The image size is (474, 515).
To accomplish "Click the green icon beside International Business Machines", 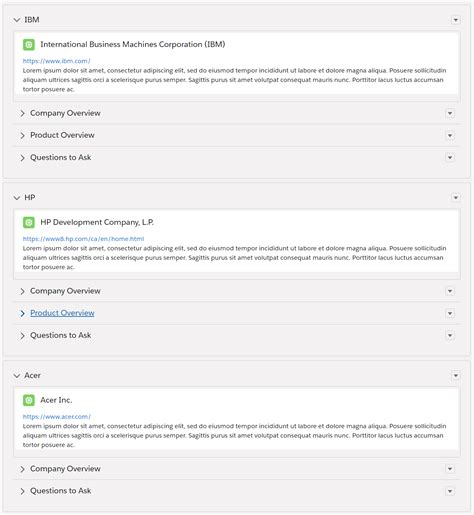I will point(29,44).
